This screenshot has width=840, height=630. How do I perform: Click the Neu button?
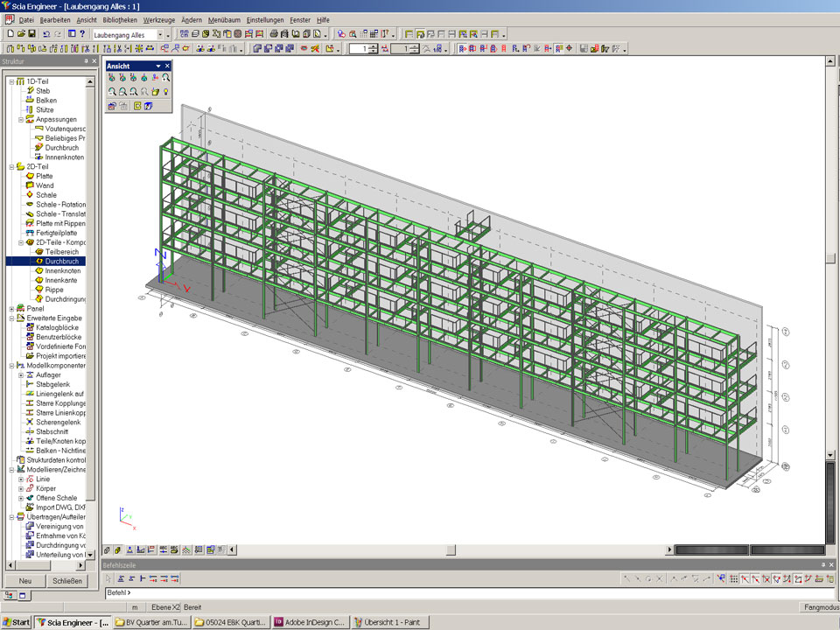coord(25,581)
